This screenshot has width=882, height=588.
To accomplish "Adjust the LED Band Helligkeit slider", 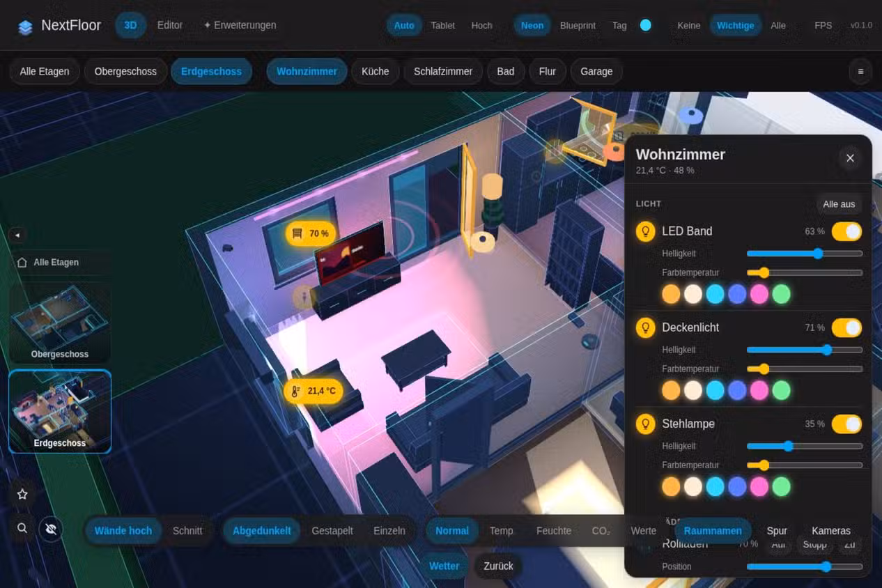I will pyautogui.click(x=805, y=254).
